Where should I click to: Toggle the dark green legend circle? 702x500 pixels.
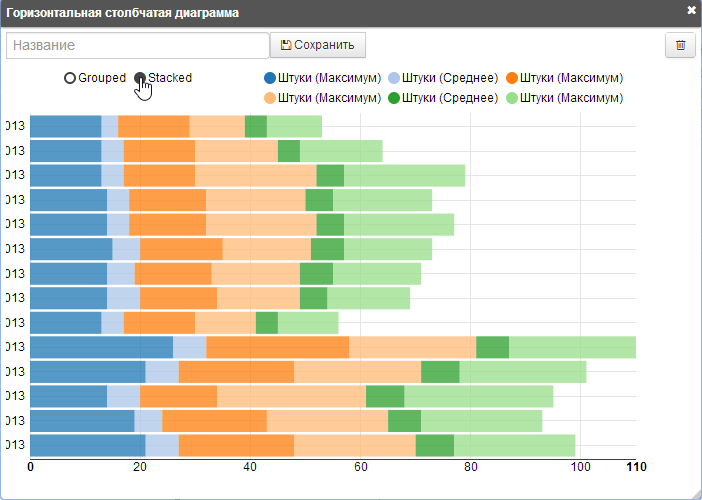[x=393, y=98]
